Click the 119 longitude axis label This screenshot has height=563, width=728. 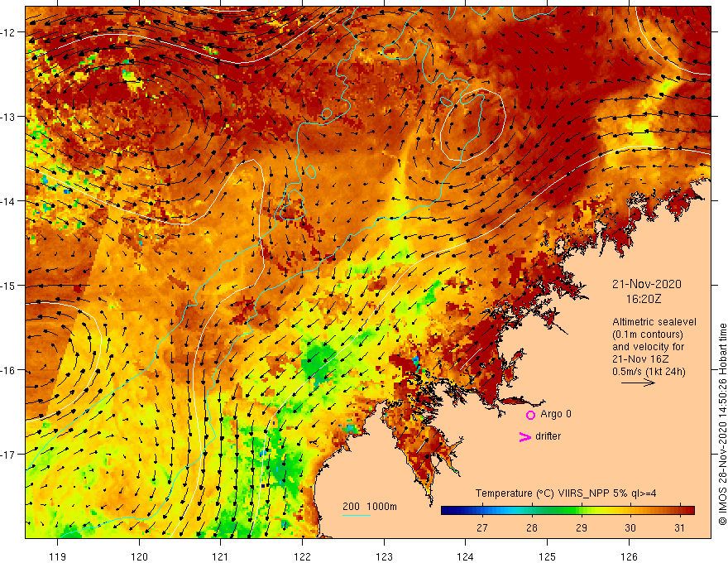click(58, 556)
